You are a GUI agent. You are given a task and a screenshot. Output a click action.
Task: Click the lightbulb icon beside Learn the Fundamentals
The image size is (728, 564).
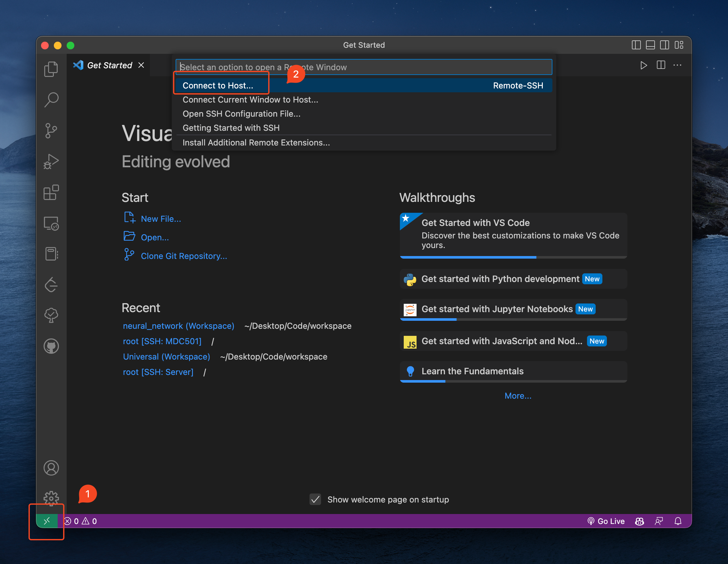[410, 371]
